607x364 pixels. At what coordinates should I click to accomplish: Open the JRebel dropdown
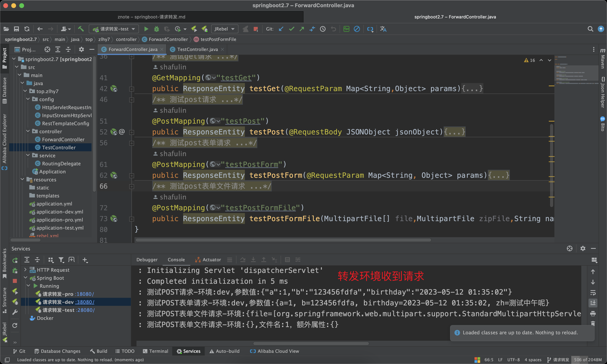pos(224,29)
